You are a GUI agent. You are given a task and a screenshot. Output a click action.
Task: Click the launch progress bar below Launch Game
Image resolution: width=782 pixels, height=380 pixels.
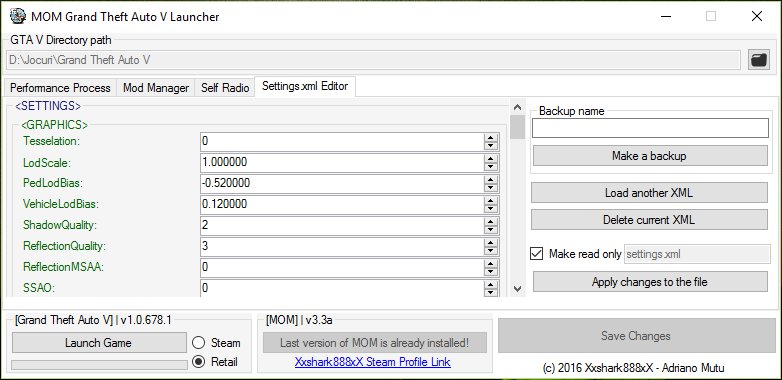(99, 365)
